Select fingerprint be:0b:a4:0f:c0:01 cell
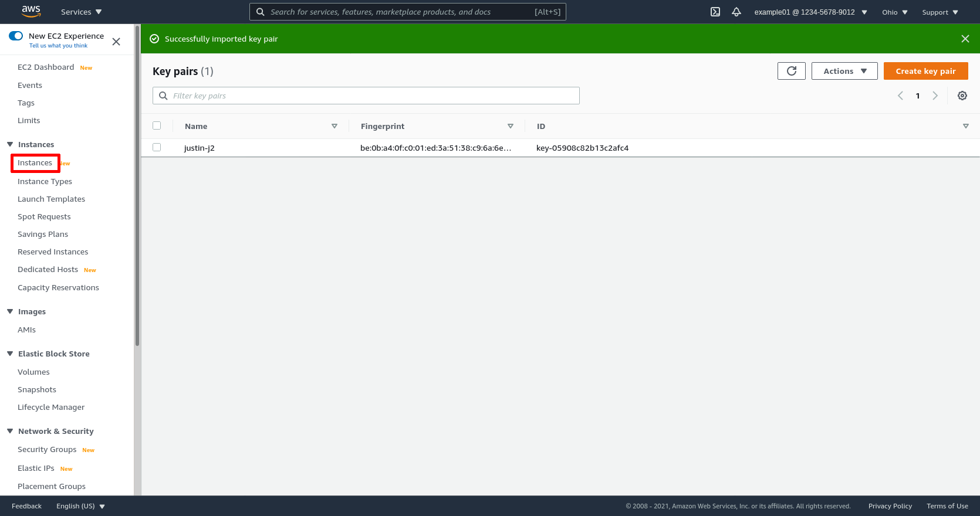Viewport: 980px width, 516px height. (x=435, y=148)
